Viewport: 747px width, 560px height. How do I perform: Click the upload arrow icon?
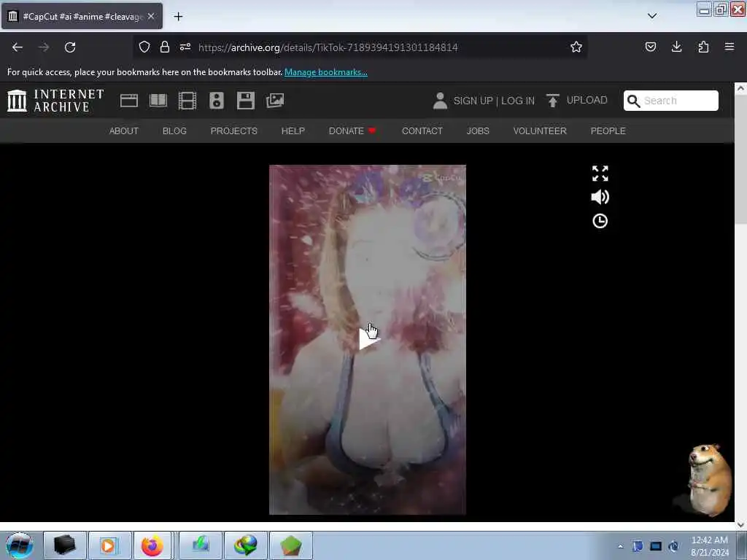(x=553, y=101)
